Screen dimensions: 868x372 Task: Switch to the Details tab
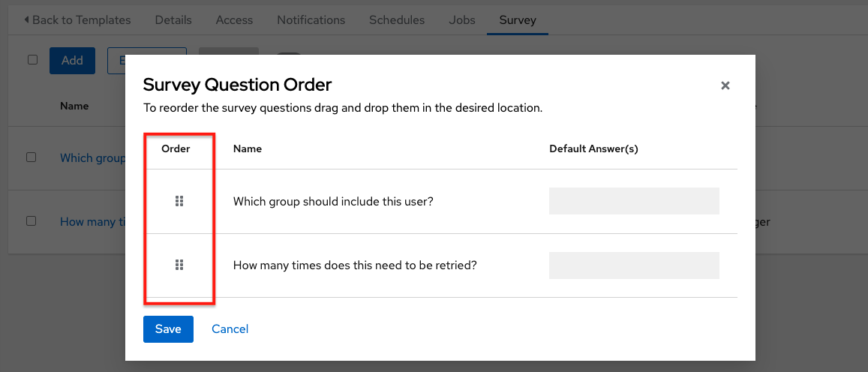[x=173, y=20]
